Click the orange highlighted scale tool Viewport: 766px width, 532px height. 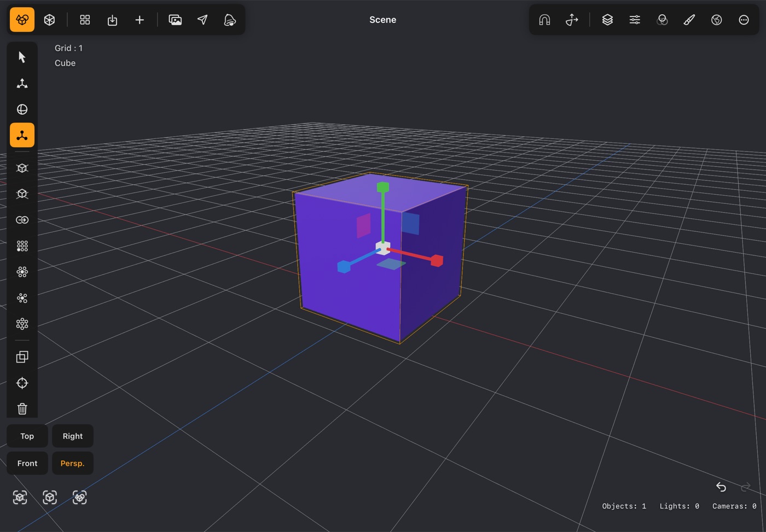(22, 135)
